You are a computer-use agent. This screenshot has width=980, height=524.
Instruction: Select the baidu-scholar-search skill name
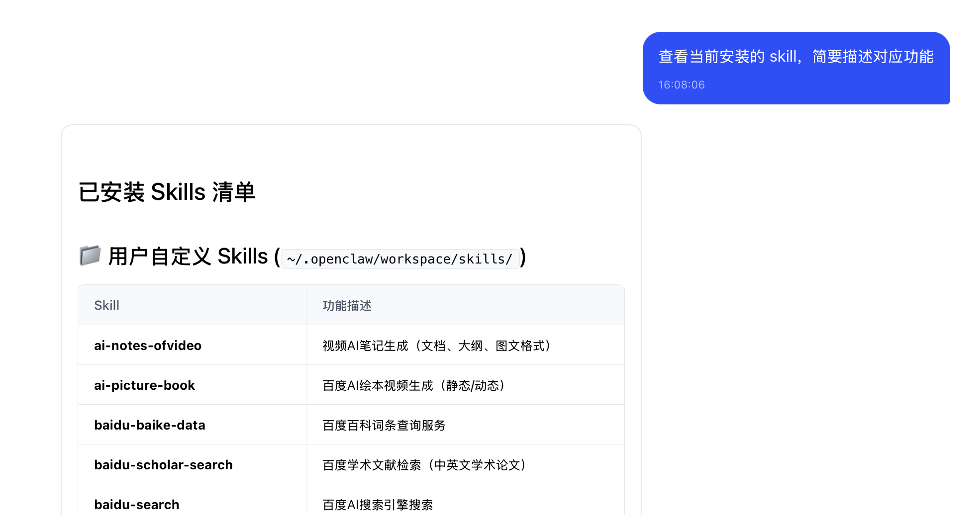(163, 465)
